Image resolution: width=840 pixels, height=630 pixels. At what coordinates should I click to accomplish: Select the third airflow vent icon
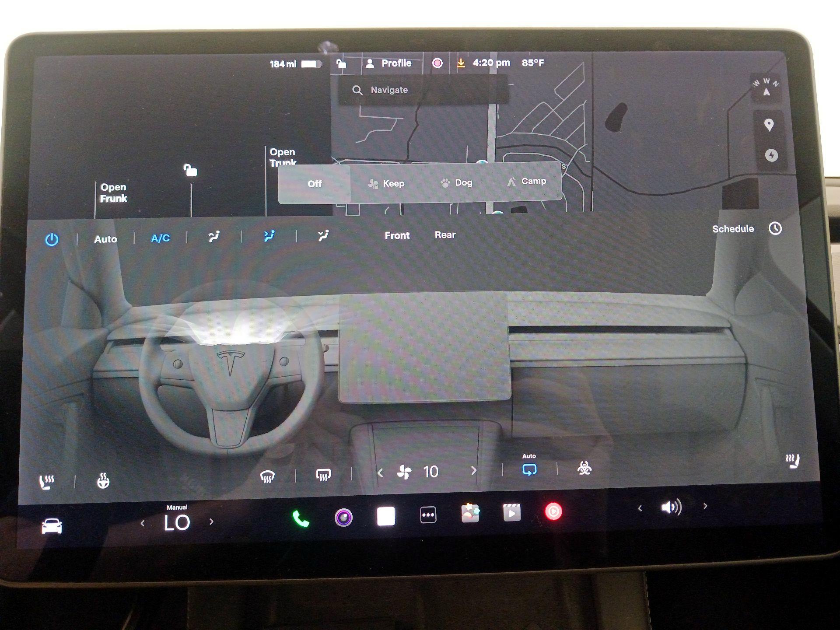coord(323,236)
